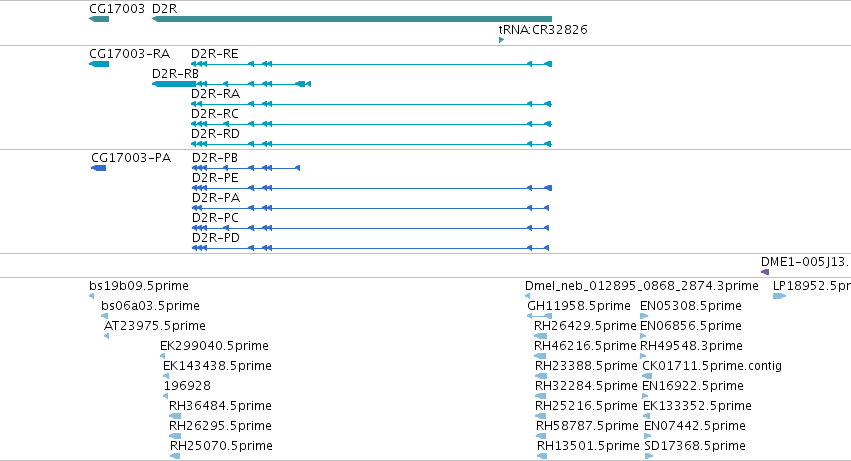Select the D2R-RB transcript label
851x461 pixels.
pyautogui.click(x=175, y=73)
